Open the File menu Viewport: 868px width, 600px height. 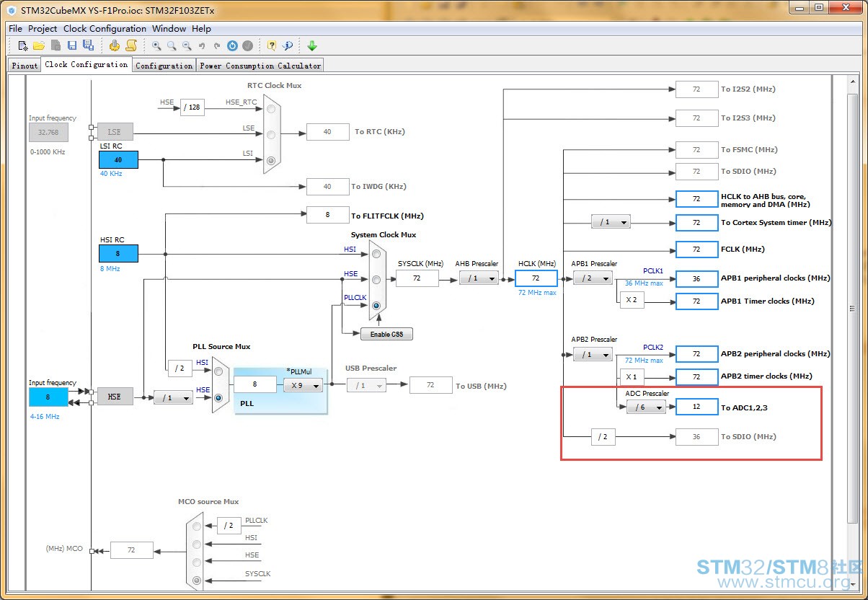15,29
